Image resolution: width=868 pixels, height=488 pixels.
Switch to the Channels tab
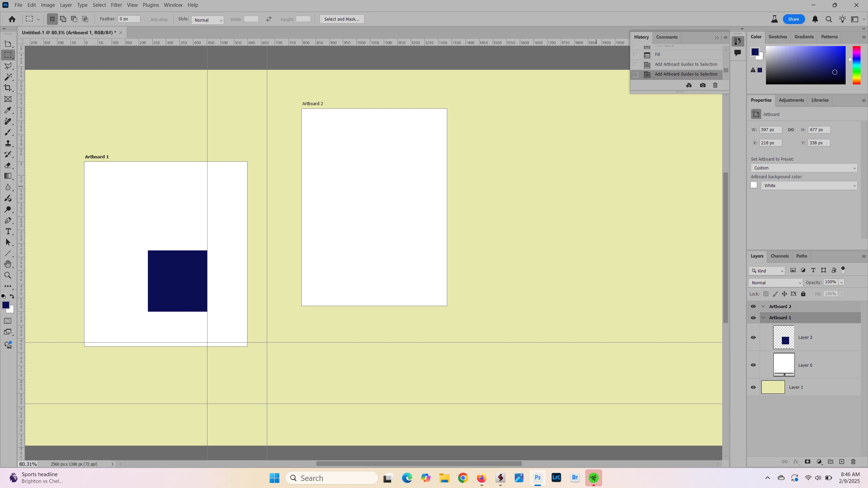[779, 256]
